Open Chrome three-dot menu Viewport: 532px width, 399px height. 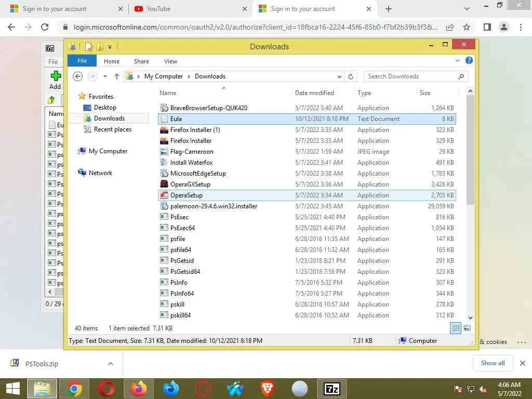point(521,27)
